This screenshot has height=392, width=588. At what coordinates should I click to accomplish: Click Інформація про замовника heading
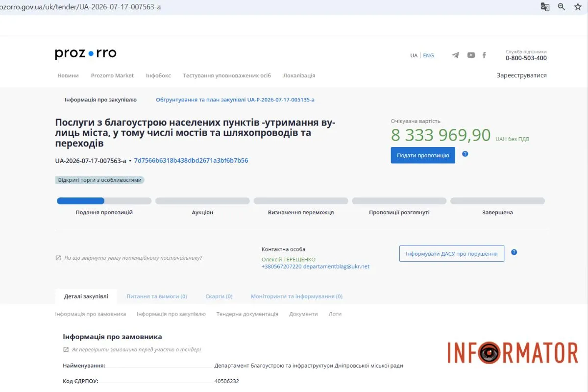tap(113, 337)
